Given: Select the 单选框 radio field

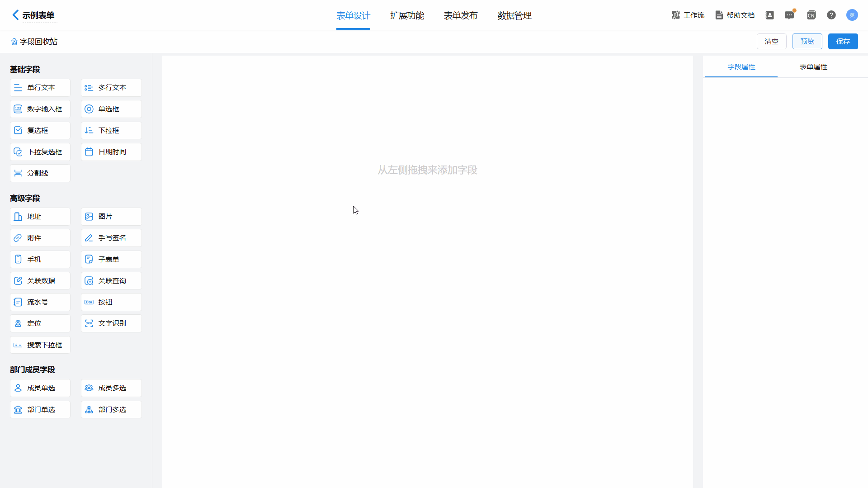Looking at the screenshot, I should (111, 109).
